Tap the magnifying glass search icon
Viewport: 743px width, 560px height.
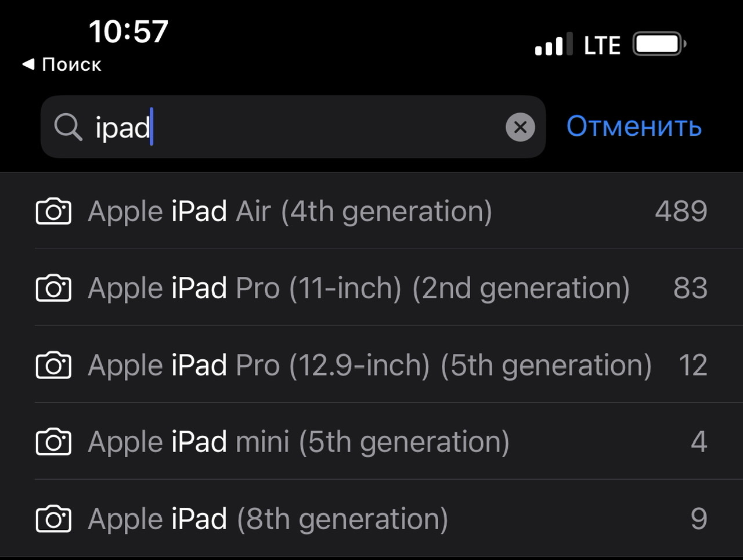[x=68, y=127]
